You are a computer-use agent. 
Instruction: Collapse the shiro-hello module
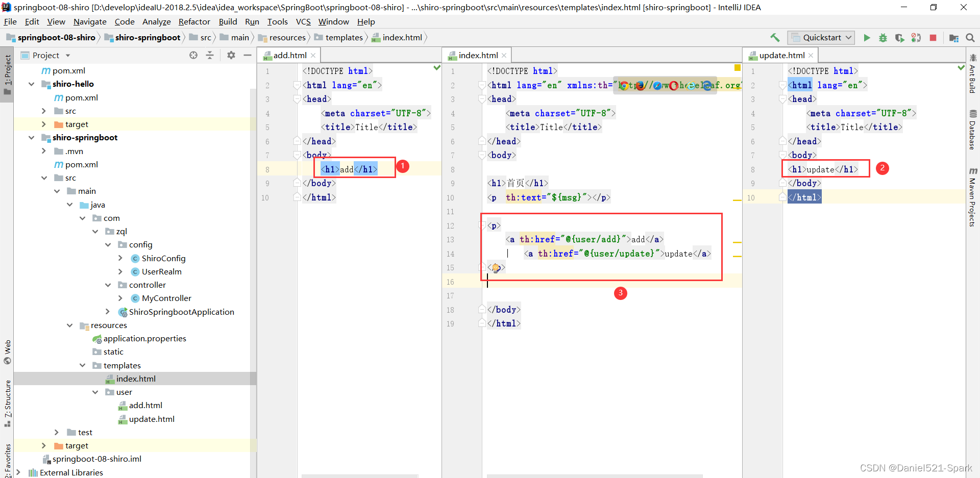coord(32,84)
